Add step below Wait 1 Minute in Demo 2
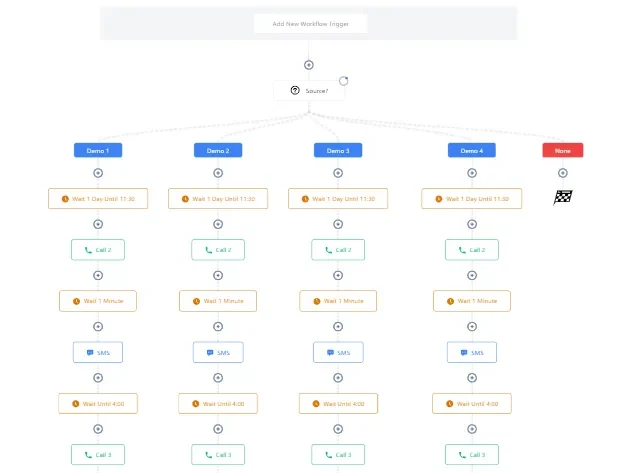 pos(218,327)
